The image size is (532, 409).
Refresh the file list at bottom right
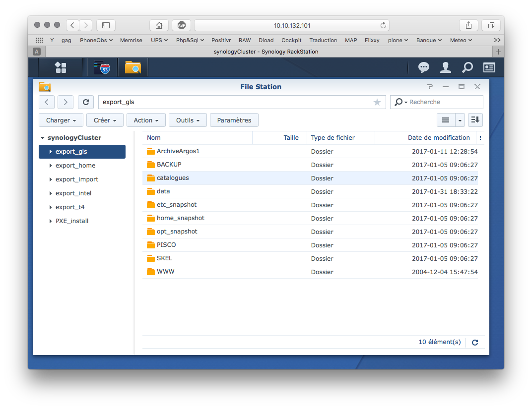pyautogui.click(x=475, y=343)
